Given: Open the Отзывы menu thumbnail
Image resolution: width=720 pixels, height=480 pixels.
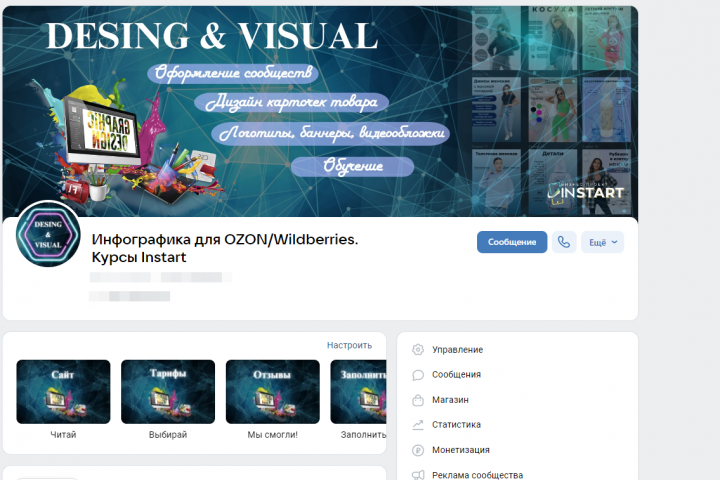Looking at the screenshot, I should coord(273,392).
